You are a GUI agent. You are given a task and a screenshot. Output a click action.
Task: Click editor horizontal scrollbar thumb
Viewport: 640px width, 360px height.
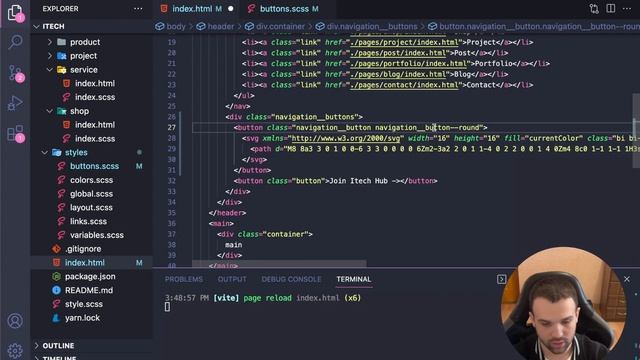(x=279, y=264)
